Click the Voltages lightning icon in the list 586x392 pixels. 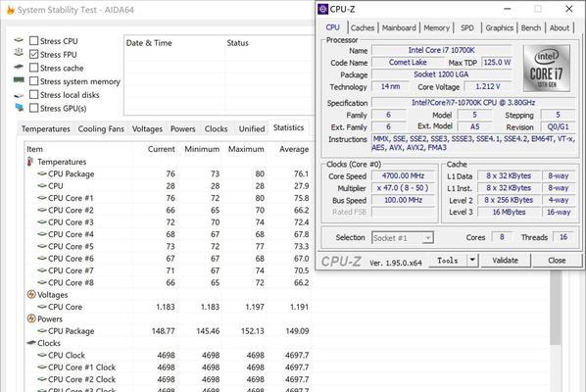(31, 294)
